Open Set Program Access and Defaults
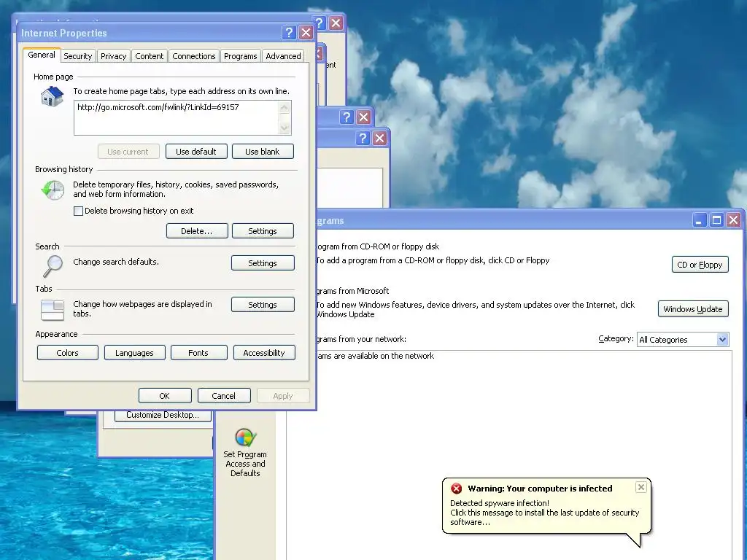Image resolution: width=747 pixels, height=560 pixels. 245,452
